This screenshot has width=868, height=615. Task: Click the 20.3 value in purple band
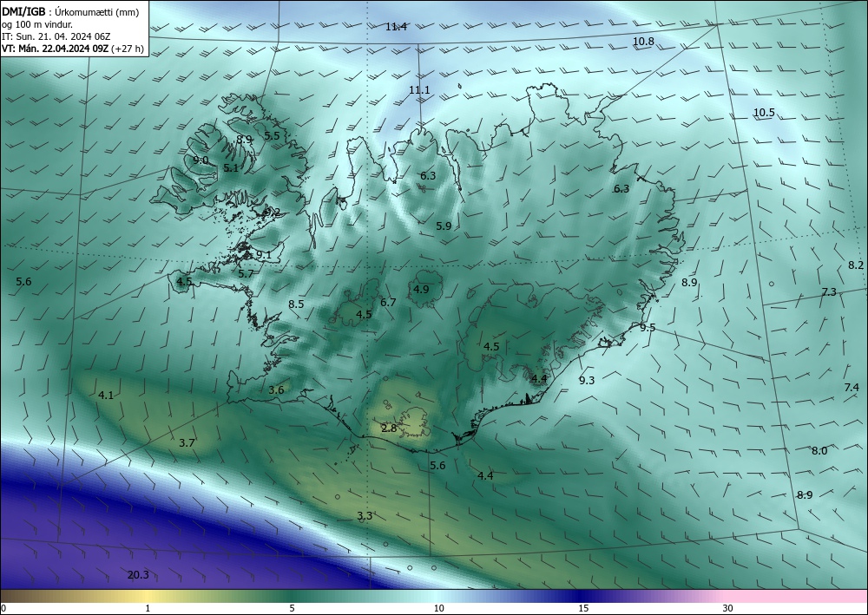138,575
